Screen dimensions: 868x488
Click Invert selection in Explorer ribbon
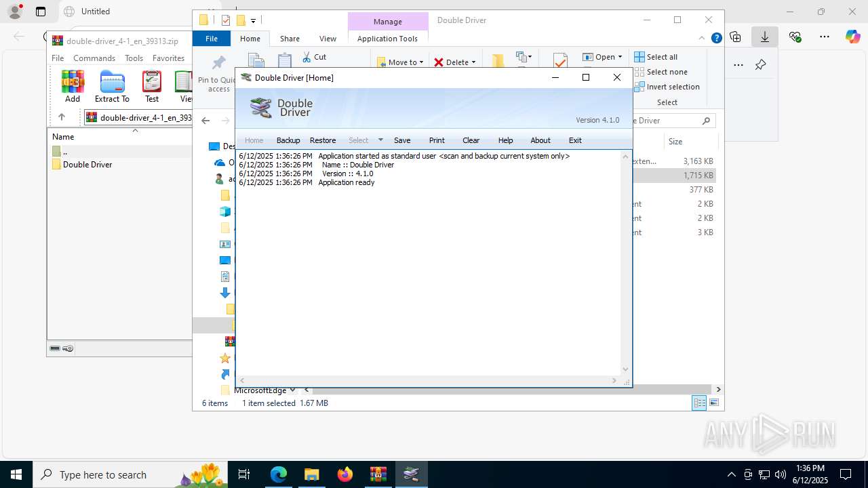[667, 87]
